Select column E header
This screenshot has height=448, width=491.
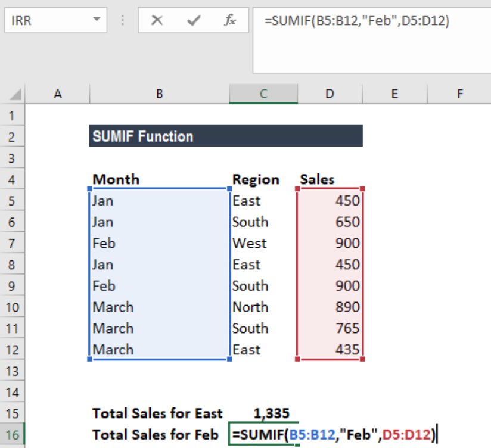(x=394, y=94)
